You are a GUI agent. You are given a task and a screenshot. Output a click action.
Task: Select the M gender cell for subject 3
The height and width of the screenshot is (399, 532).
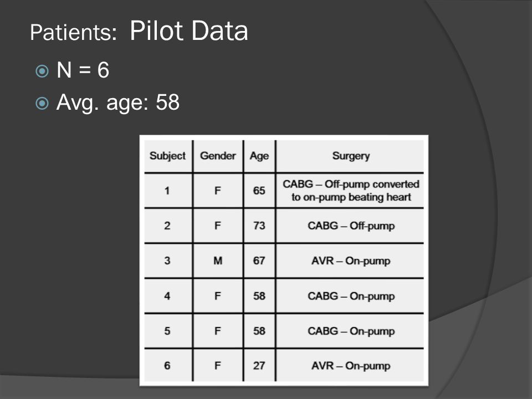[x=218, y=260]
